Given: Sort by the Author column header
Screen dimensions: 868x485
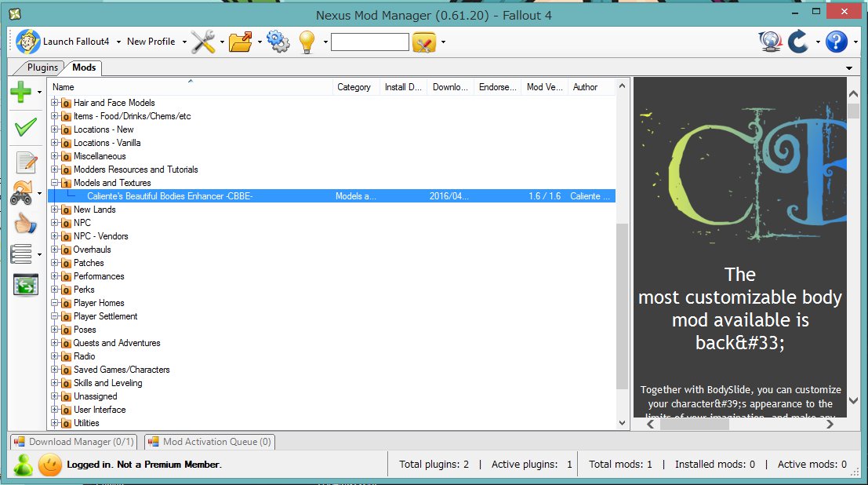Looking at the screenshot, I should click(591, 87).
